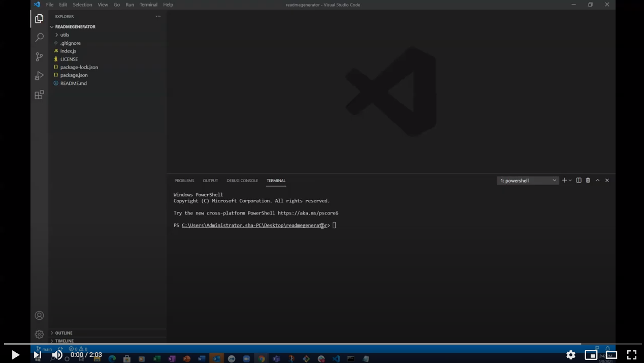The width and height of the screenshot is (644, 363).
Task: Enter full screen video mode
Action: pyautogui.click(x=632, y=355)
